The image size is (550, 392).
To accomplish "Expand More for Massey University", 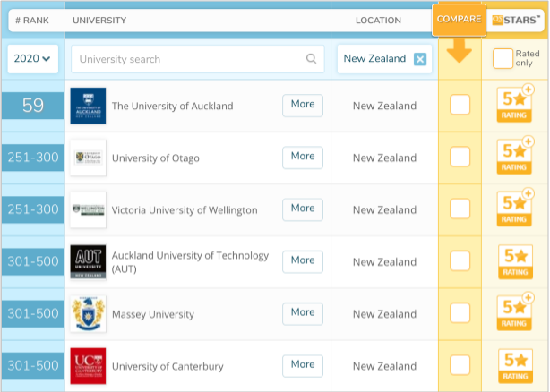I will pos(303,313).
